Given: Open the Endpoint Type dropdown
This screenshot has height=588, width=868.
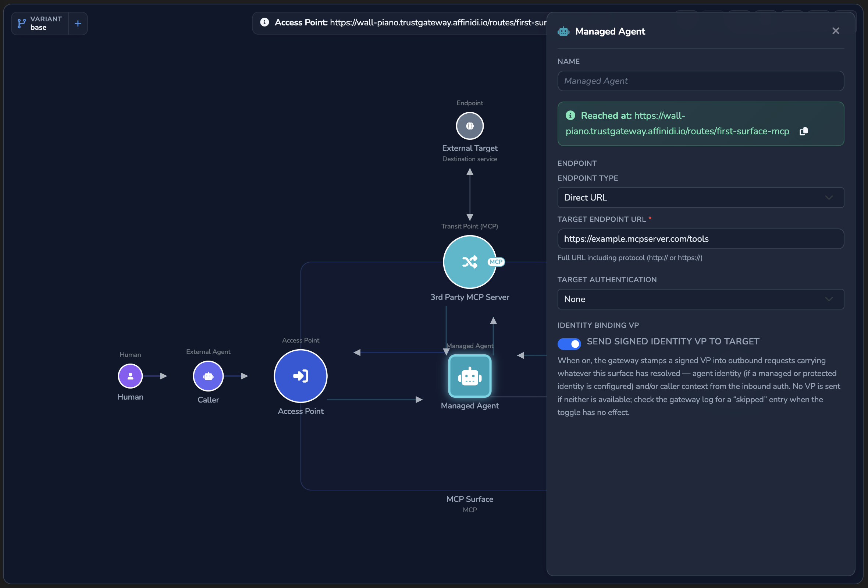Looking at the screenshot, I should pyautogui.click(x=700, y=198).
